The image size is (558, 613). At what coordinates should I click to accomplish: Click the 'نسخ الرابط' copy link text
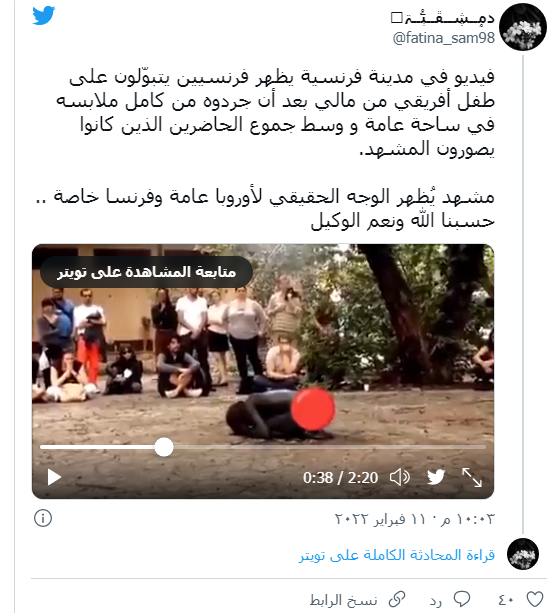coord(343,600)
